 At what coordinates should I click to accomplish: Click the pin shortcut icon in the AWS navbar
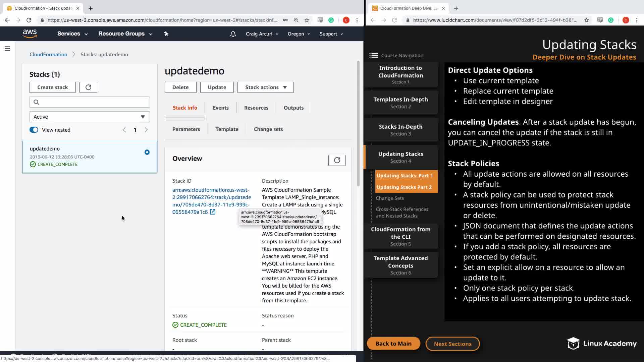(166, 34)
